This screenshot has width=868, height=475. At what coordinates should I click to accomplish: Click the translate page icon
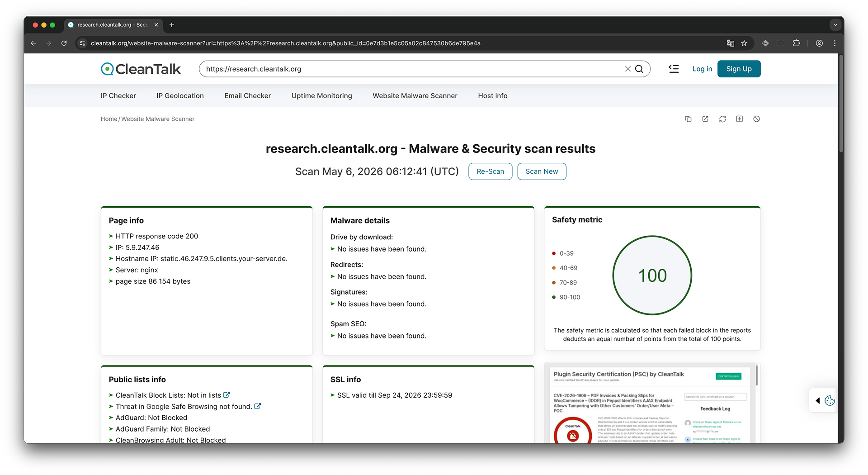pos(730,43)
